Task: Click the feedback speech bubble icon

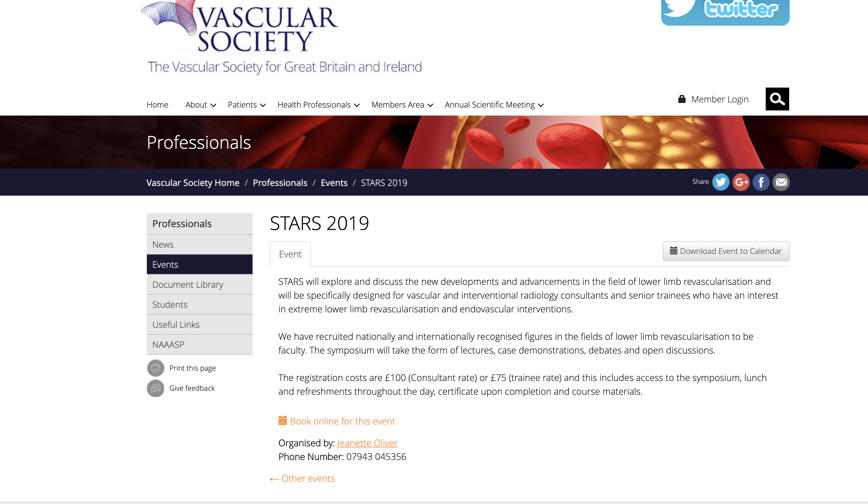Action: point(156,388)
